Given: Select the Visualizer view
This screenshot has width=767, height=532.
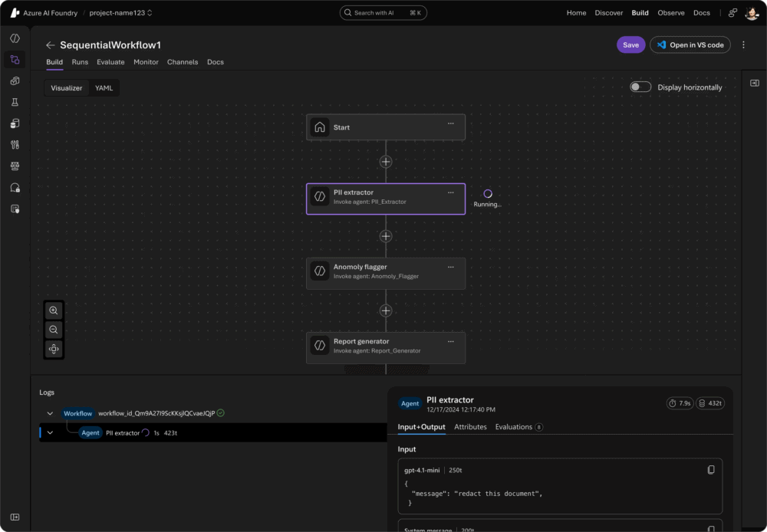Looking at the screenshot, I should coord(67,88).
